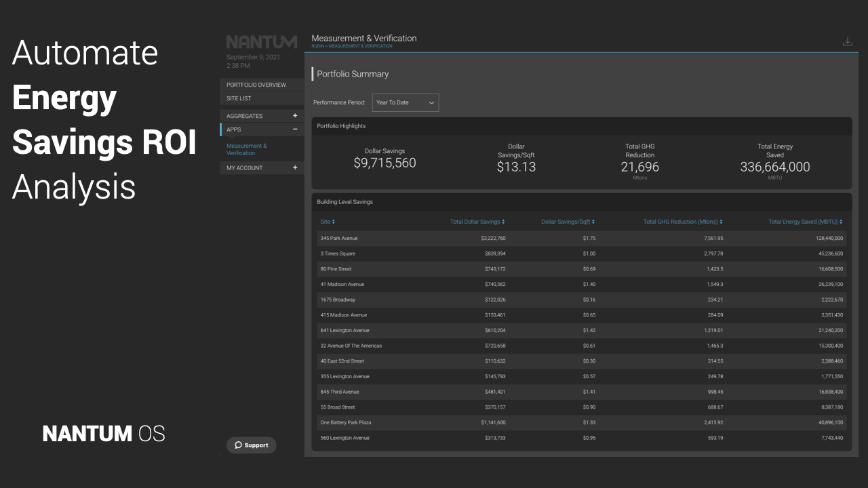Click Building Level Savings panel header

[x=582, y=202]
